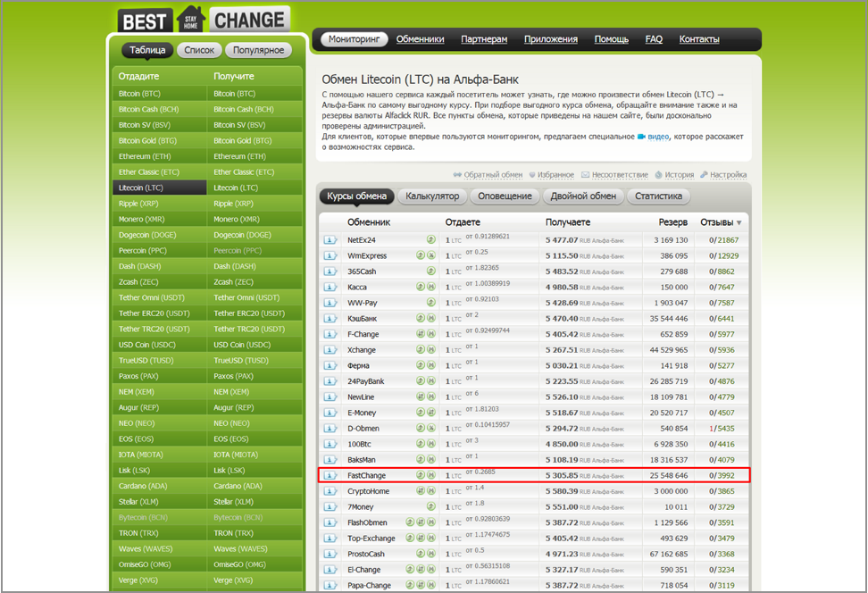
Task: Open the Настройка link
Action: 728,175
